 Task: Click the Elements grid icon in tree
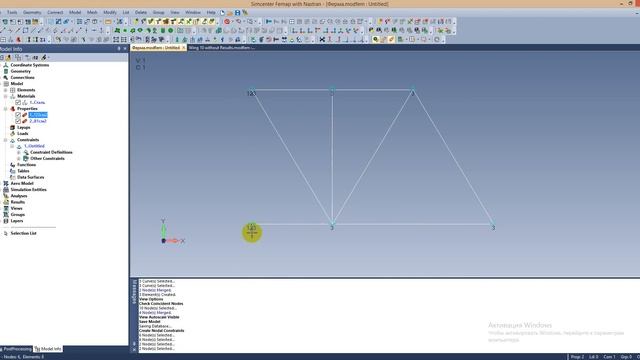pos(12,90)
